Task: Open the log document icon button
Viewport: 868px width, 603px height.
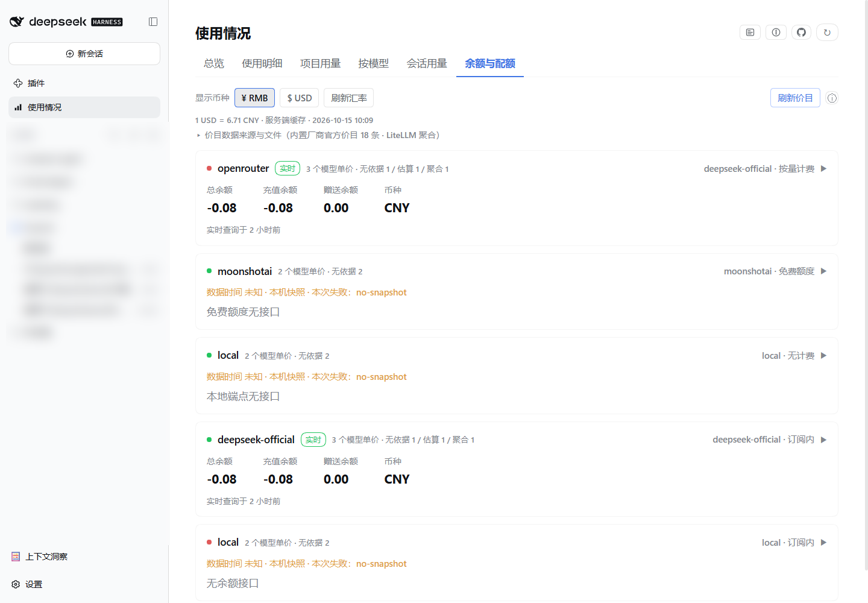Action: (750, 33)
